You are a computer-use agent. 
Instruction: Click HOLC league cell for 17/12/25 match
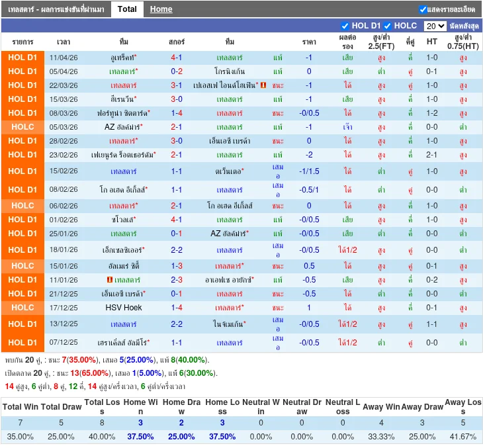click(22, 308)
